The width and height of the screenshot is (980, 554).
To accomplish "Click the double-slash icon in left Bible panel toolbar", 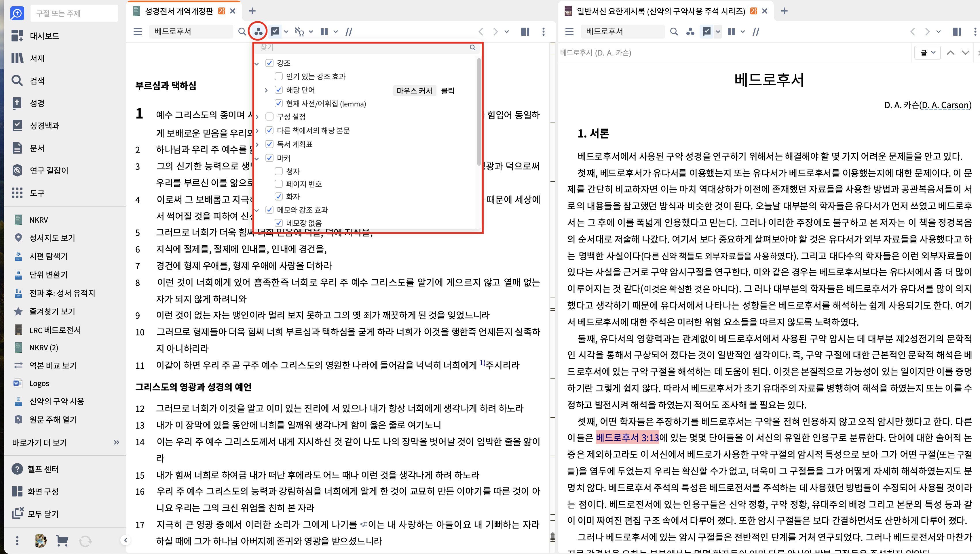I will (349, 32).
